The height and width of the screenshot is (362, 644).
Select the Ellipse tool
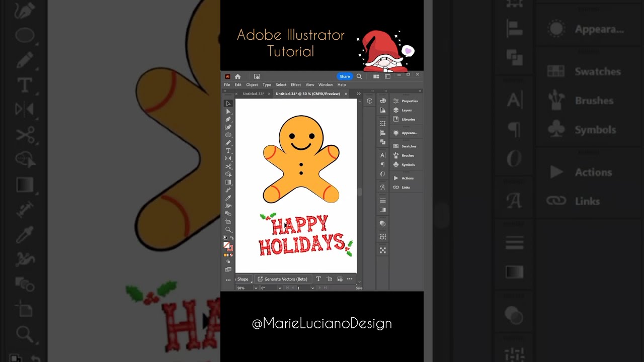coord(228,135)
